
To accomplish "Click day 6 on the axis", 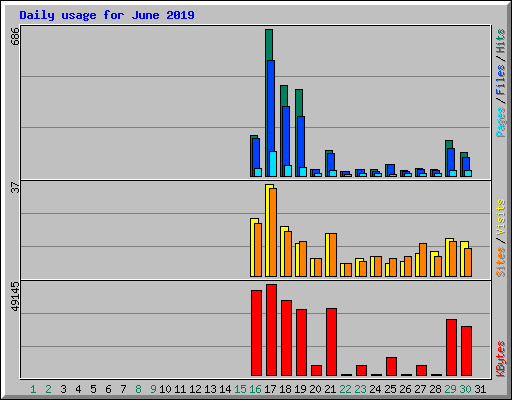I will [108, 389].
